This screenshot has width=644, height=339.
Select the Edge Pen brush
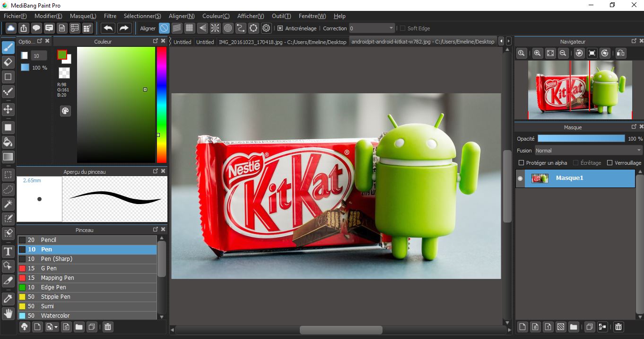click(87, 287)
